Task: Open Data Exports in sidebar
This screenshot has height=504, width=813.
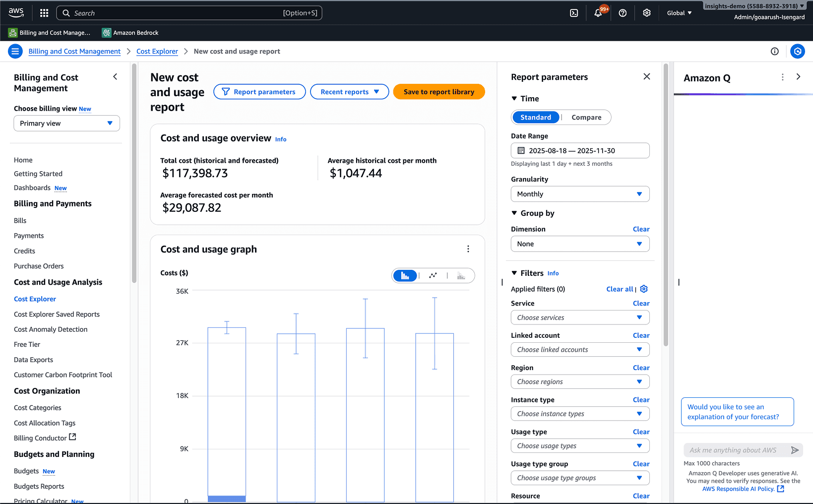Action: coord(33,360)
